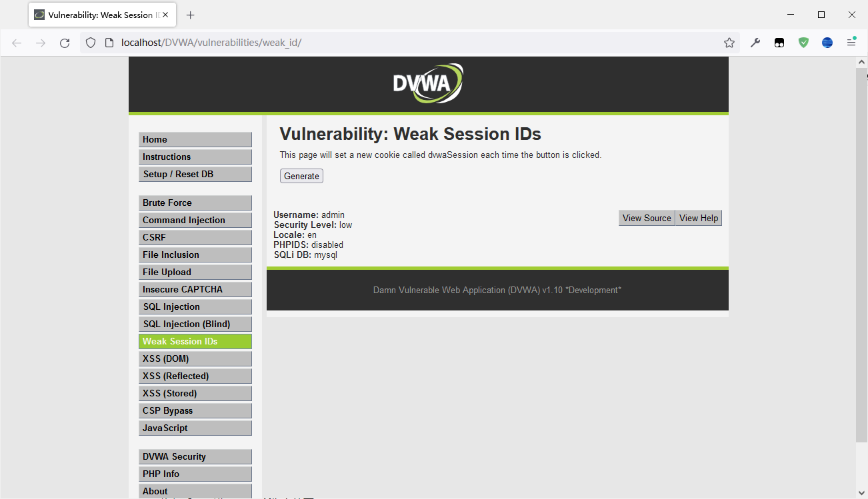Click the footer DVWA v1.10 text

pyautogui.click(x=497, y=290)
